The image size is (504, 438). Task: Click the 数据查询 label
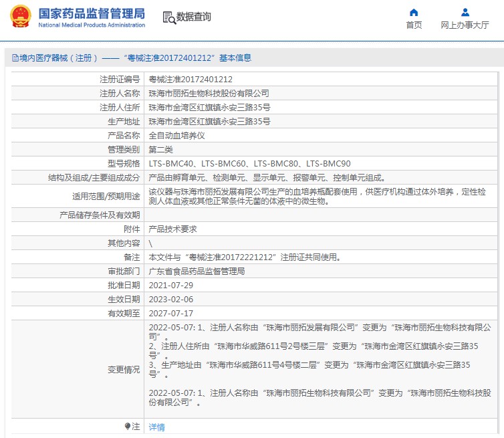click(x=193, y=17)
